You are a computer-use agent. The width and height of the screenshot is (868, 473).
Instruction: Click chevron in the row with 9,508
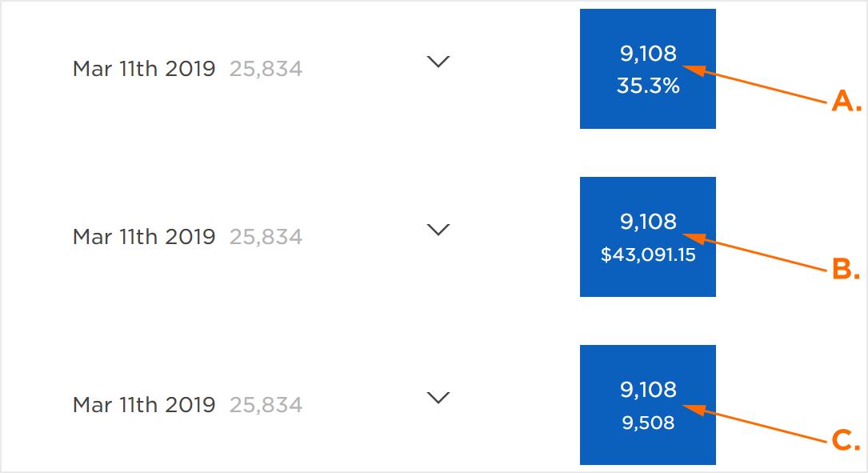pyautogui.click(x=438, y=398)
